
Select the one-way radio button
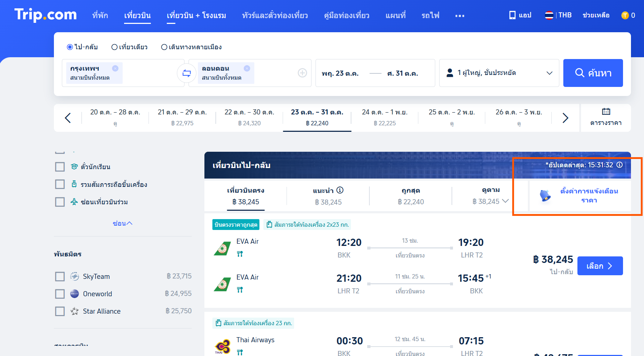114,47
